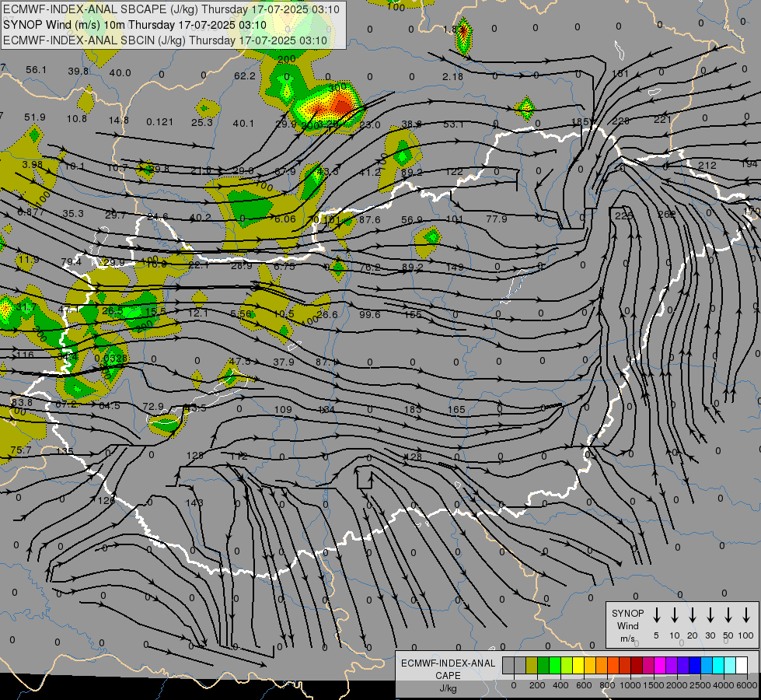The width and height of the screenshot is (761, 700).
Task: Click the 262 value on the map
Action: coord(667,214)
